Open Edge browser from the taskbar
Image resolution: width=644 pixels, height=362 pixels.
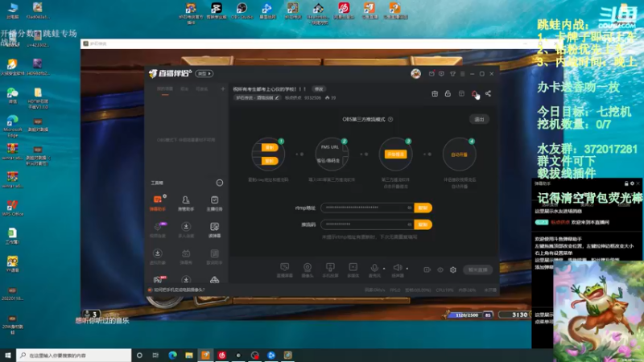click(172, 355)
